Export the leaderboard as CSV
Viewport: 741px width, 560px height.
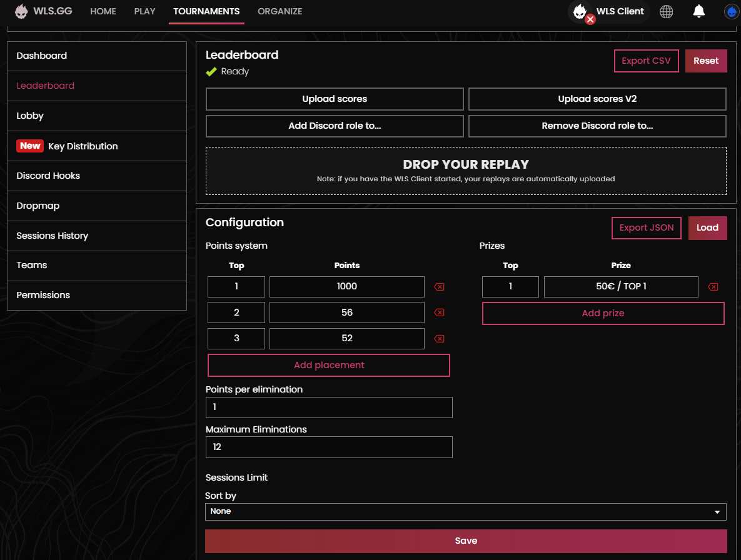click(646, 61)
